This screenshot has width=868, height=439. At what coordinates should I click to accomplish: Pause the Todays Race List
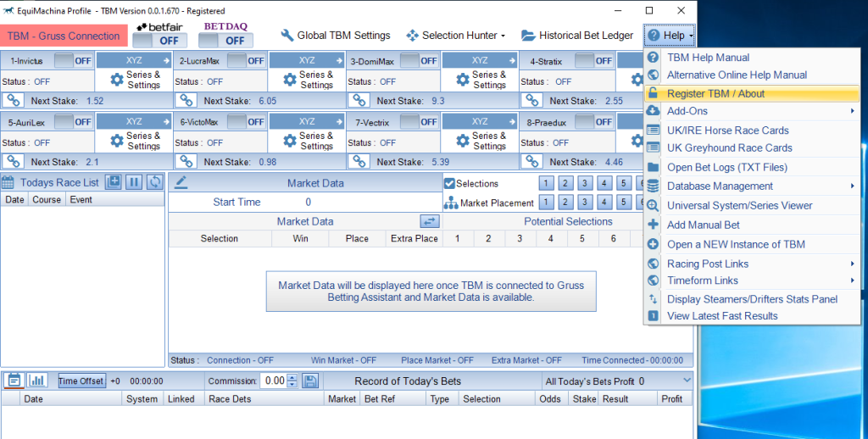pos(134,181)
